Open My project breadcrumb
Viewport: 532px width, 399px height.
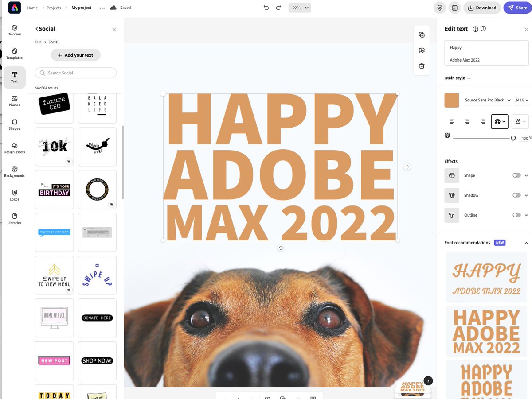(82, 8)
